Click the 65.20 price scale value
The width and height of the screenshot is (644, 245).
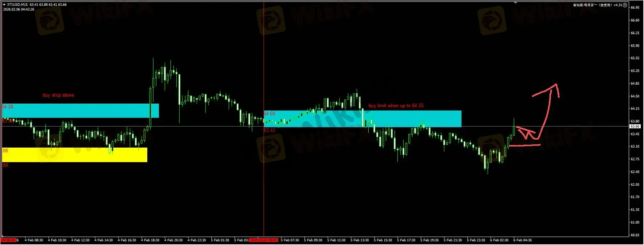point(635,71)
